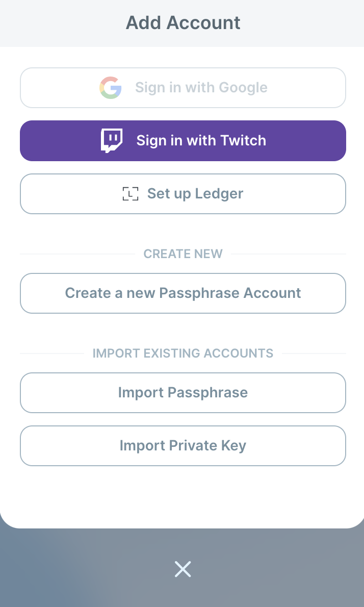Viewport: 364px width, 607px height.
Task: Sign in with Twitch
Action: click(x=183, y=140)
